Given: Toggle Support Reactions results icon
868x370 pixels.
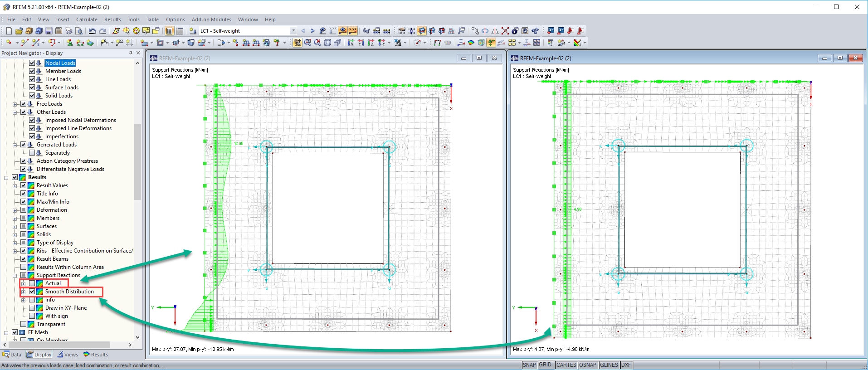Looking at the screenshot, I should point(491,43).
